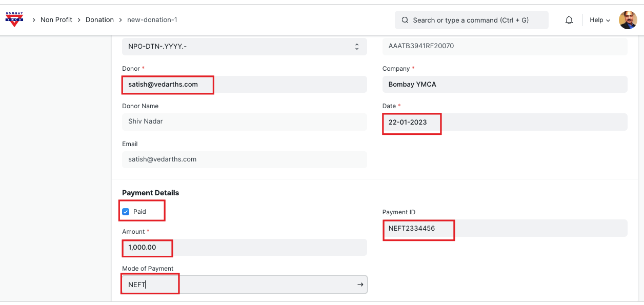Uncheck the Paid checkbox
The height and width of the screenshot is (305, 644).
(x=126, y=212)
